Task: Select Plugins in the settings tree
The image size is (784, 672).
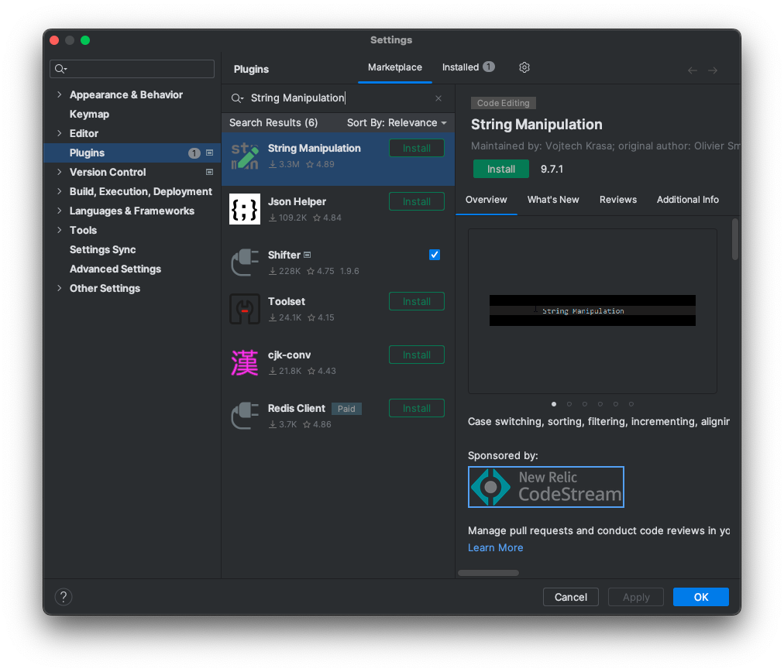Action: pyautogui.click(x=132, y=153)
